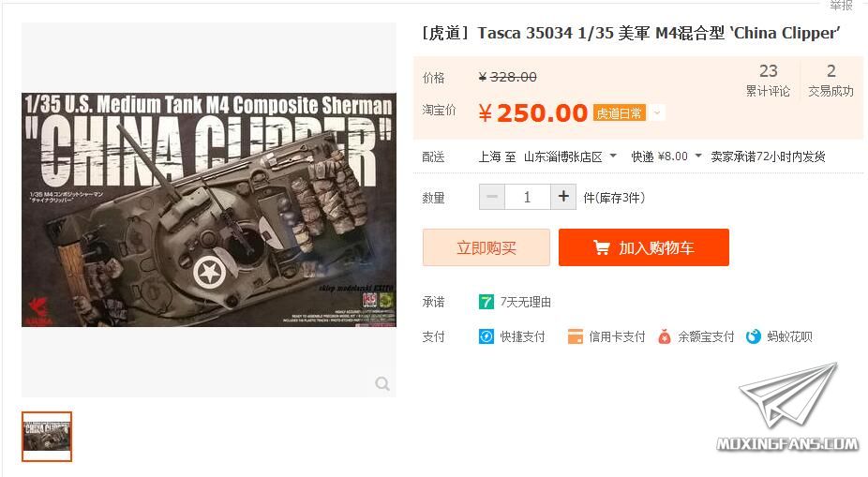Click the 7-day return green icon

[486, 302]
